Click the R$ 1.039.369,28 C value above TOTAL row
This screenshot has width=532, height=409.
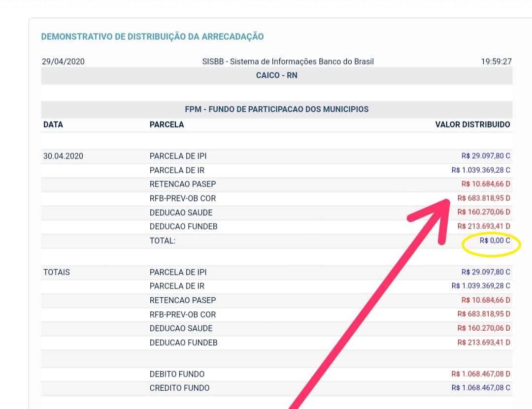pyautogui.click(x=481, y=170)
